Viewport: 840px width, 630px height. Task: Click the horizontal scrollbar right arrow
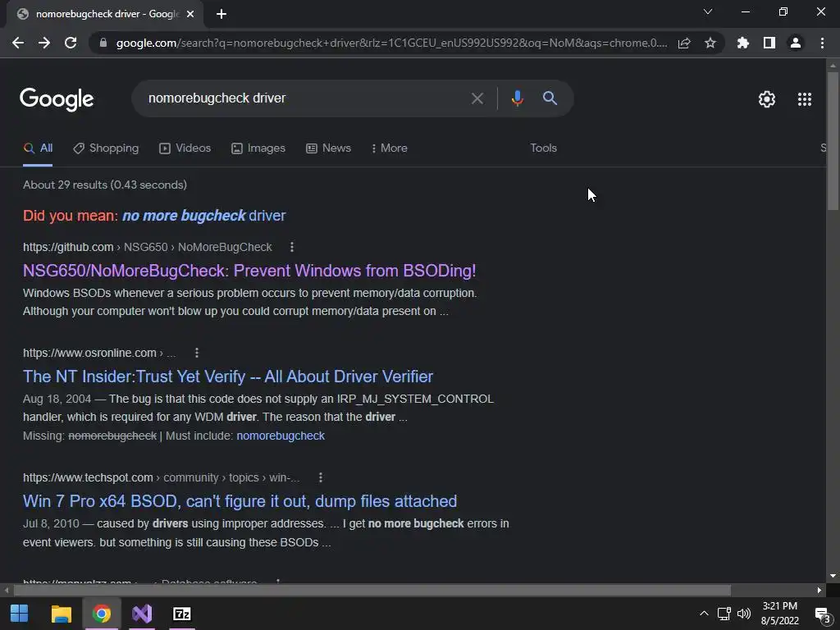819,591
